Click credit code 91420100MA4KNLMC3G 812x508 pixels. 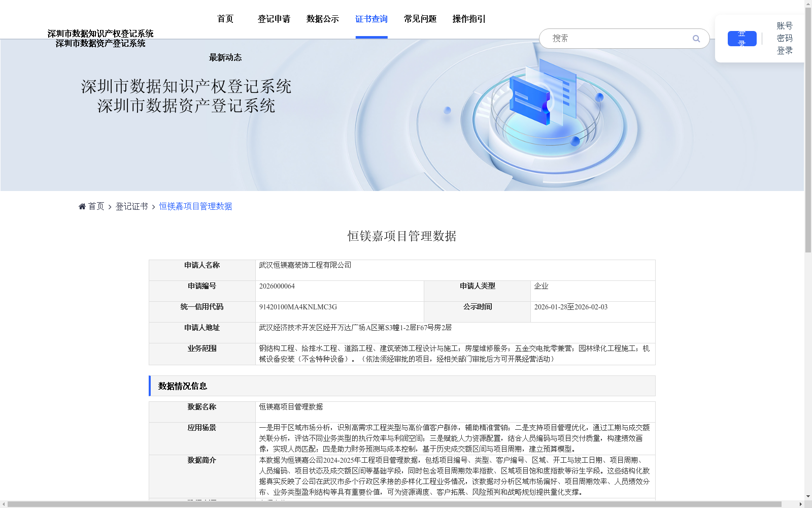pyautogui.click(x=298, y=307)
